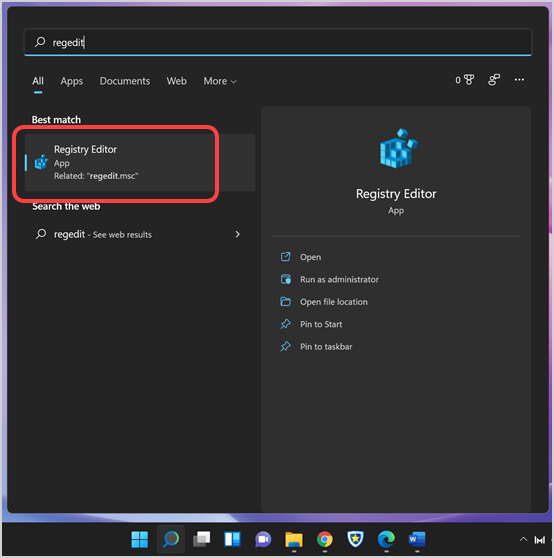Click the Registry Editor icon in the Best match result
This screenshot has height=558, width=554.
coord(41,162)
